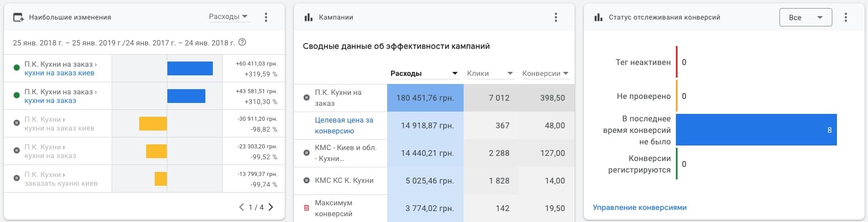This screenshot has height=222, width=868.
Task: Open the Целевая цена за конверсию link
Action: tap(344, 125)
